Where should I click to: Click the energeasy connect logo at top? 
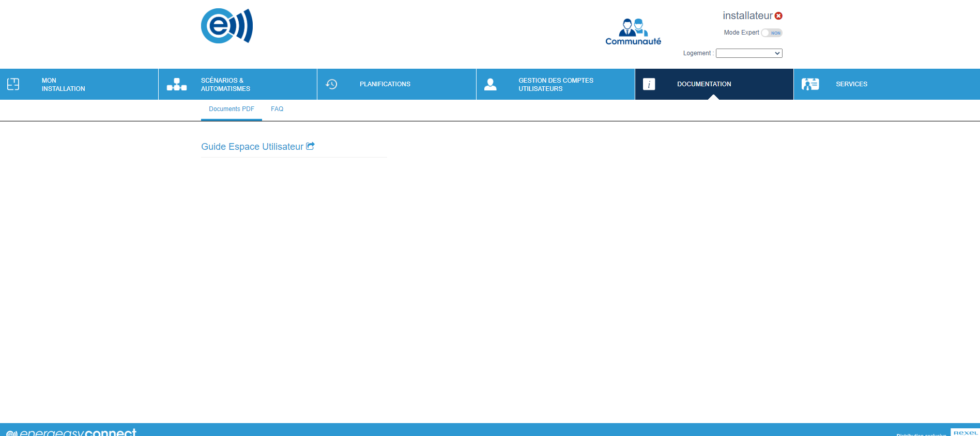pos(227,26)
